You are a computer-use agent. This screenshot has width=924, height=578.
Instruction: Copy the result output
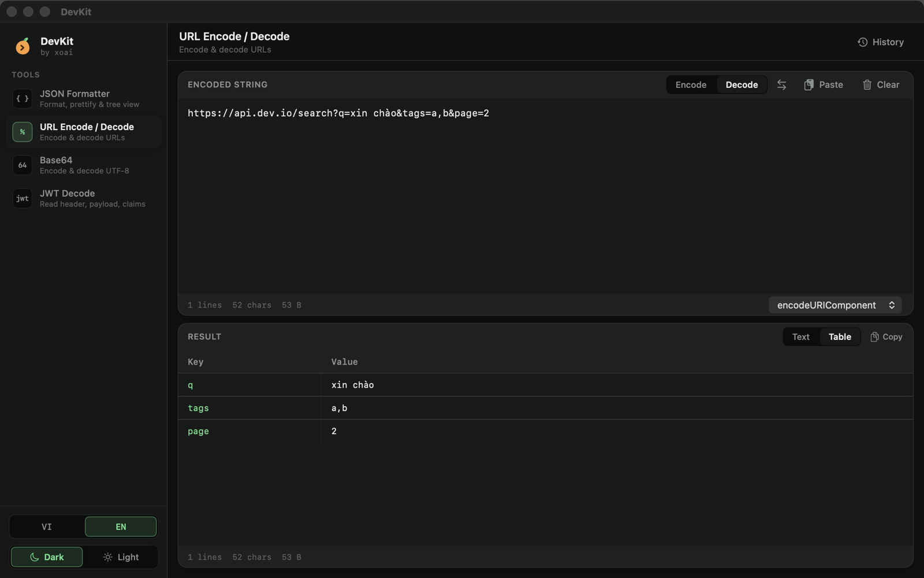[886, 337]
